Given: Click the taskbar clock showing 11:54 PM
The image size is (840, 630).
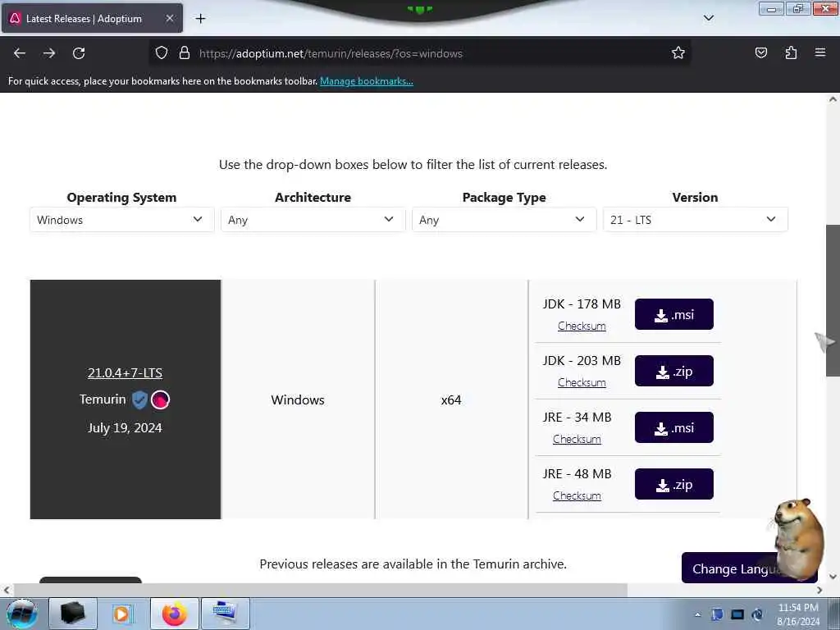Looking at the screenshot, I should pos(798,614).
